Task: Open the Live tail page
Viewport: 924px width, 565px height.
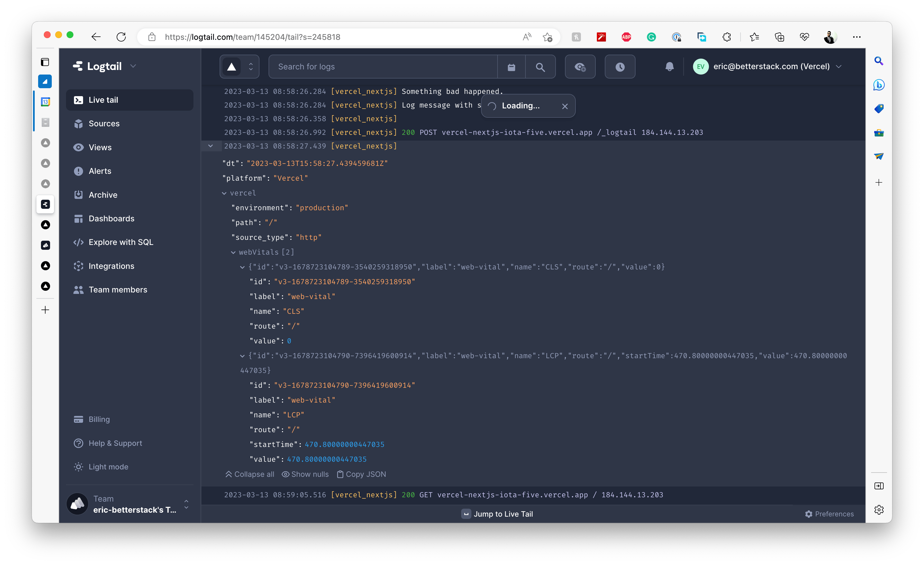Action: coord(129,100)
